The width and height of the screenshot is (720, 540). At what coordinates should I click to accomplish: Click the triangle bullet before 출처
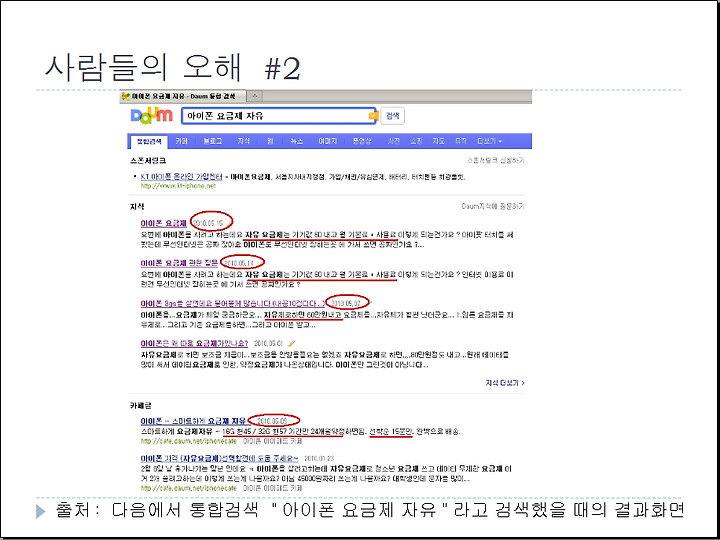[x=40, y=512]
